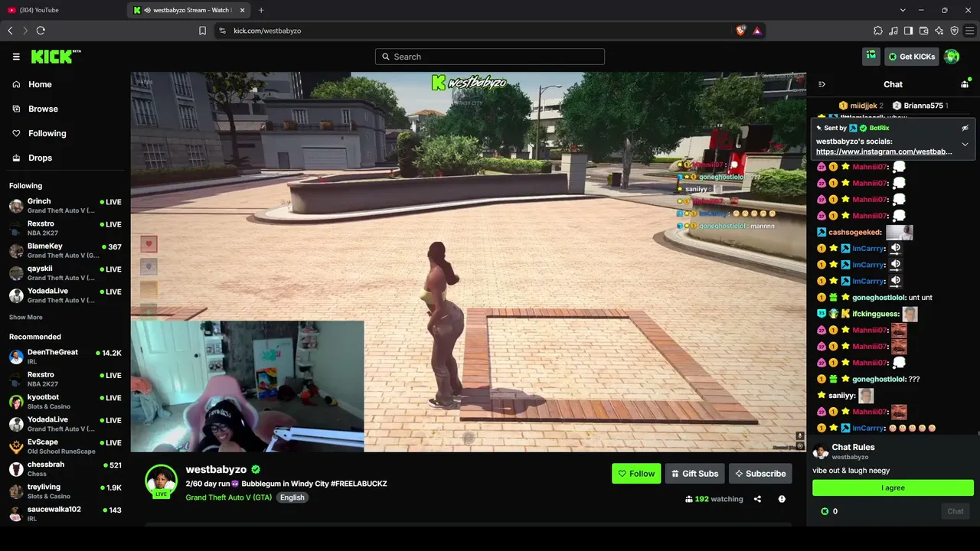Screen dimensions: 980x551
Task: Open the Grand Theft Auto V category link
Action: click(229, 497)
